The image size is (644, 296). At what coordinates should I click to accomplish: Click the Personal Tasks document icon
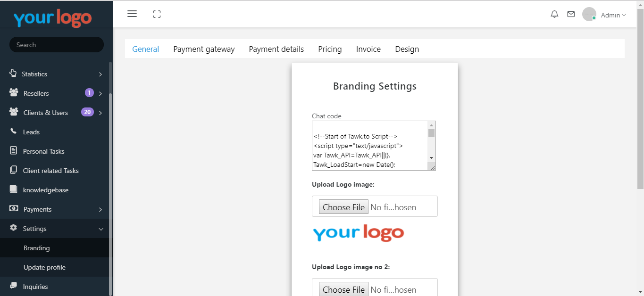point(14,151)
